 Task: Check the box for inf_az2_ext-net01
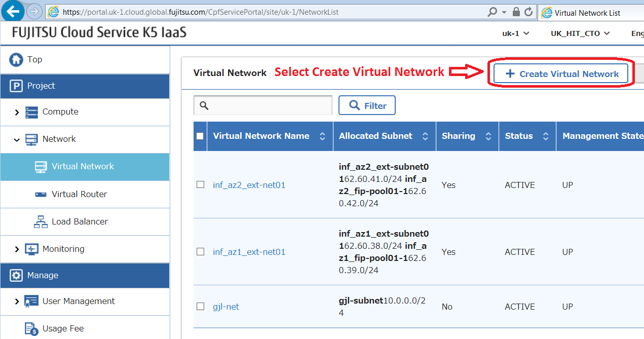pos(200,185)
